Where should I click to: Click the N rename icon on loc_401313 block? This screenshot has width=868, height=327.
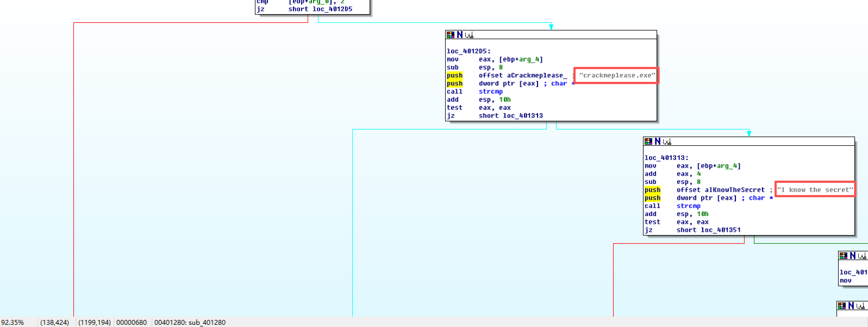(657, 141)
